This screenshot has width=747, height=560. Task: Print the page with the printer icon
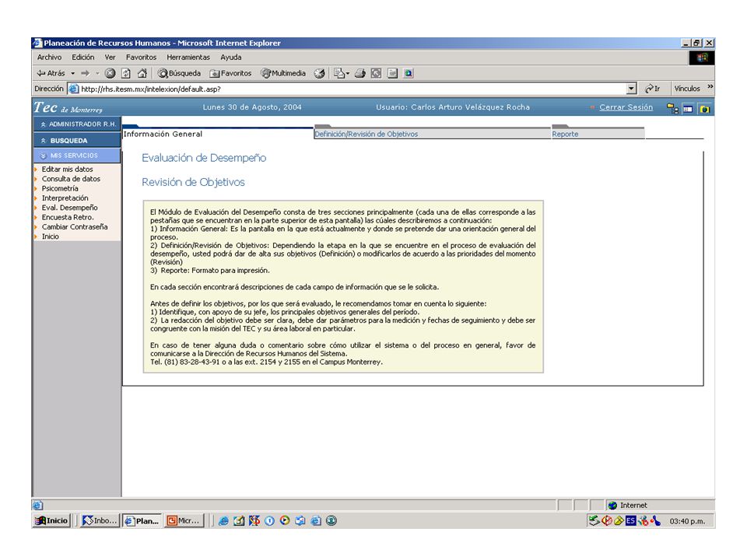point(360,73)
